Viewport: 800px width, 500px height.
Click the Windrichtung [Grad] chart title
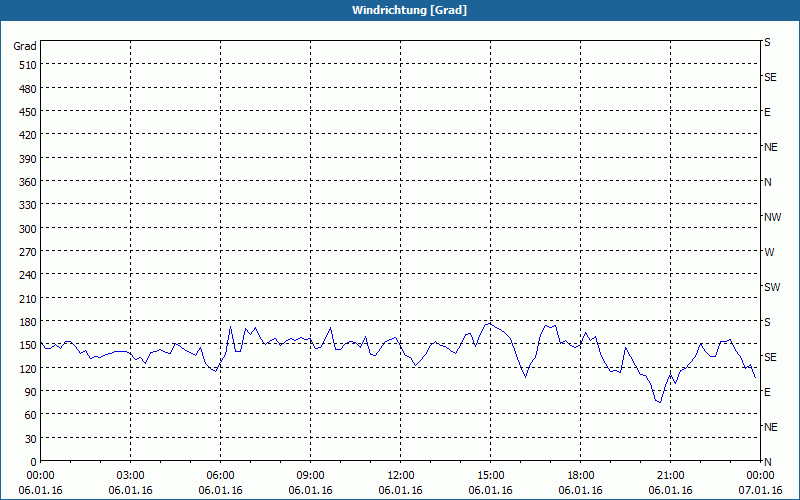coord(409,10)
